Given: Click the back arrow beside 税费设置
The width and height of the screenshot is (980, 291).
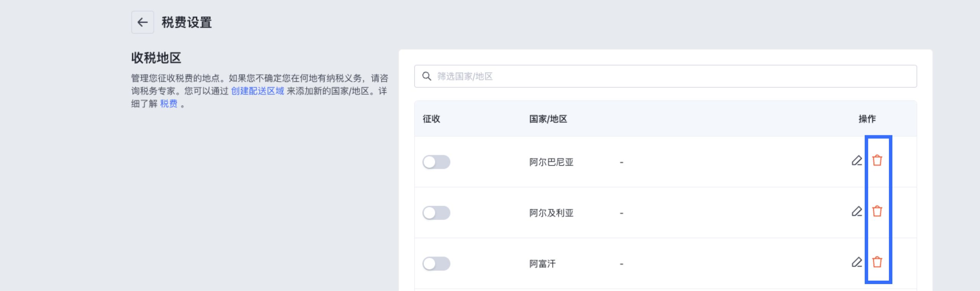Looking at the screenshot, I should pyautogui.click(x=142, y=22).
